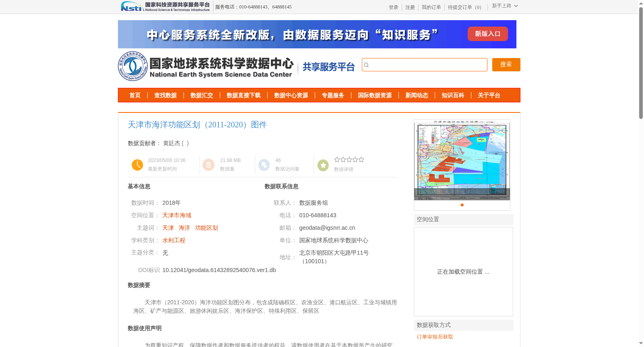
Task: Click the National Earth System Science Data Center logo
Action: click(x=206, y=66)
